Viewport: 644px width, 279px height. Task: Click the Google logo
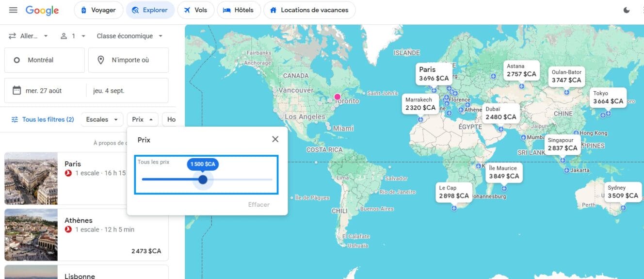coord(42,10)
